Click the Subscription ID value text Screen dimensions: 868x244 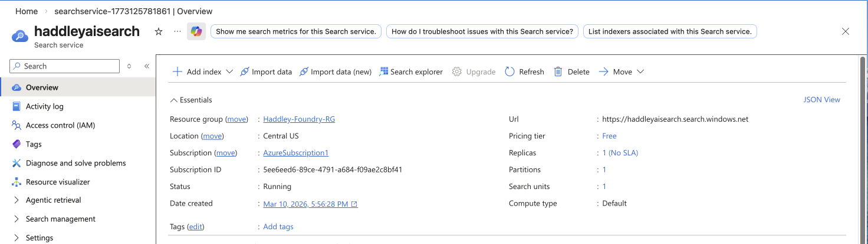coord(333,170)
